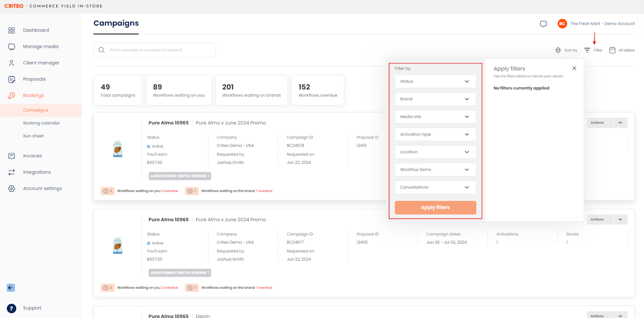
Task: Click the Integrations arrows icon
Action: pyautogui.click(x=12, y=172)
